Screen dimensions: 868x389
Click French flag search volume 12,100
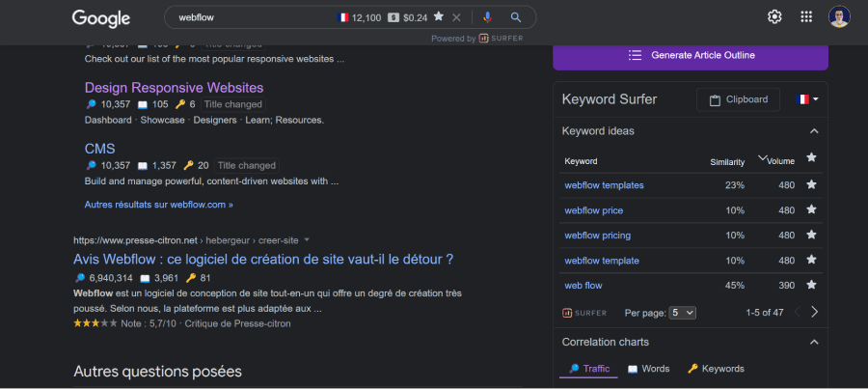click(x=360, y=17)
